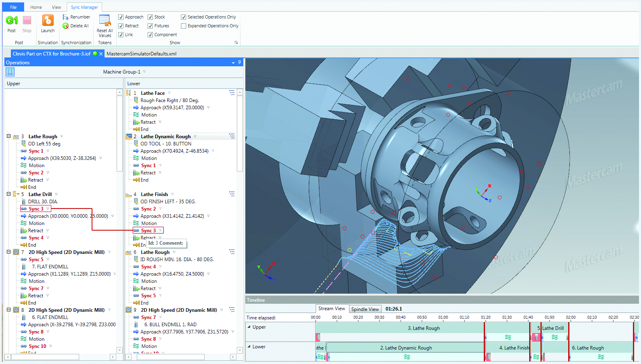
Task: Collapse Upper operation 3 Lathe Rough
Action: pos(8,136)
